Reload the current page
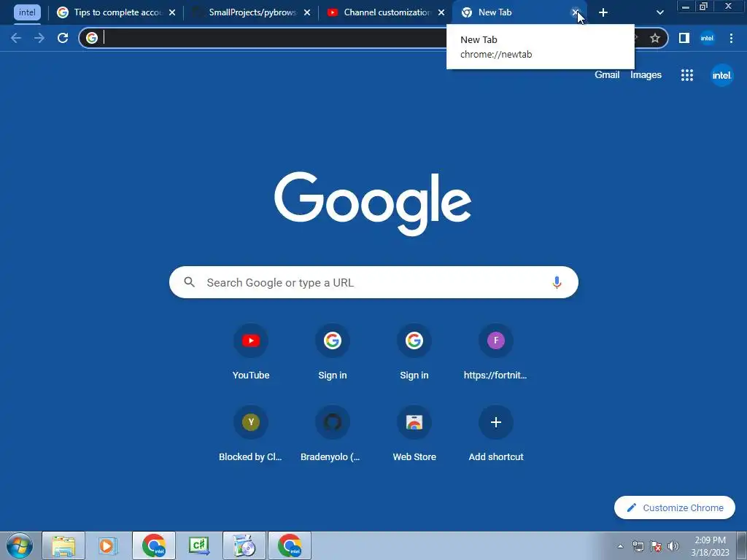 tap(63, 38)
